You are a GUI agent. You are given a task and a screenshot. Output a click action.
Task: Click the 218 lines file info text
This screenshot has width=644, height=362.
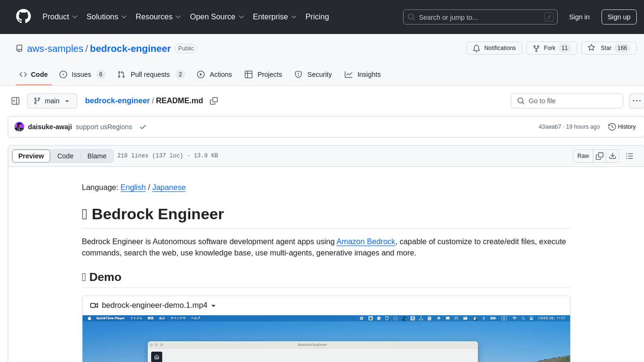pos(167,156)
